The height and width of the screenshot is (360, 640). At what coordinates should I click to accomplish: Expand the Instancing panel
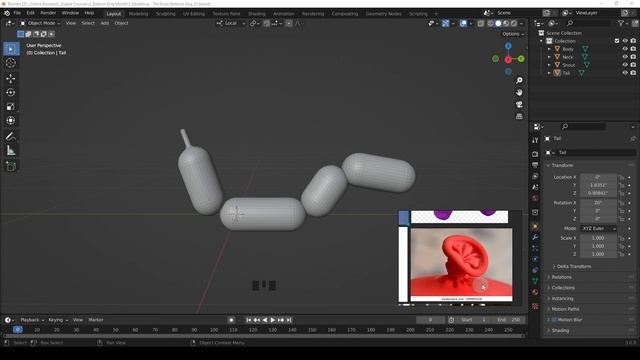coord(562,299)
